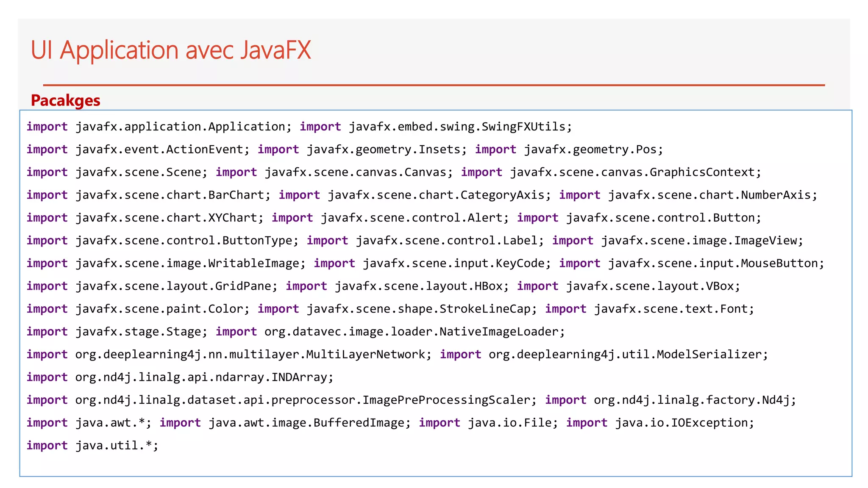This screenshot has height=488, width=868.
Task: Click the slide title 'UI Application avec JavaFX'
Action: [171, 50]
